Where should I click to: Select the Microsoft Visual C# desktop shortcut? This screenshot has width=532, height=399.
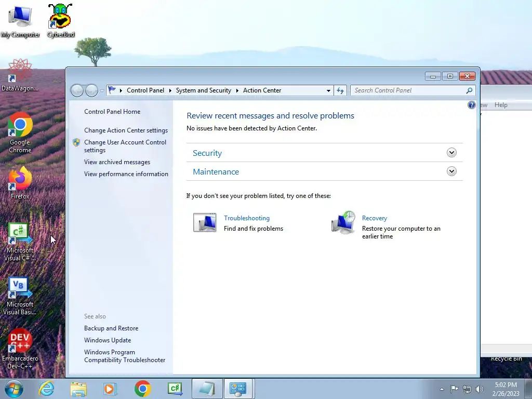[x=20, y=242]
